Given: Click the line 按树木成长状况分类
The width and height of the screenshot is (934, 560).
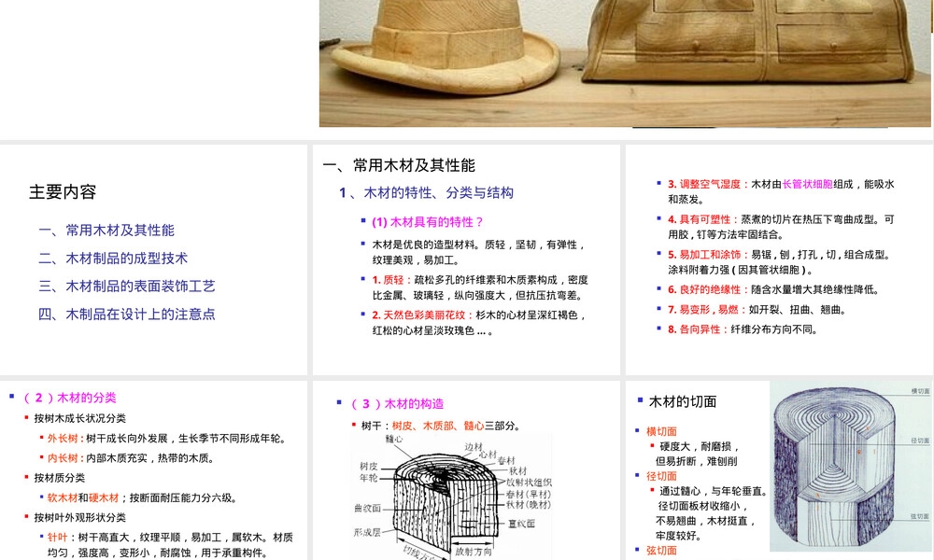Looking at the screenshot, I should coord(79,418).
